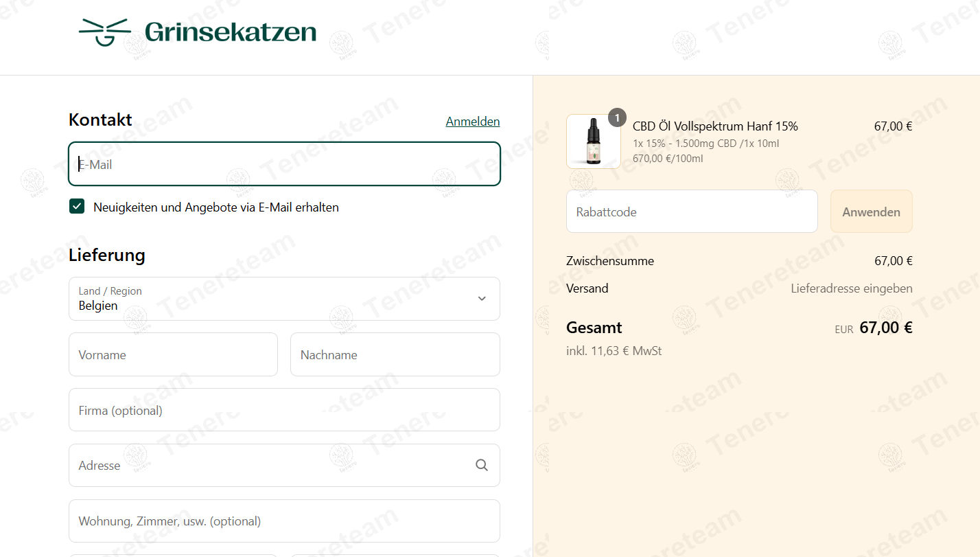Viewport: 980px width, 557px height.
Task: Click the search magnifier in Adresse field
Action: tap(482, 465)
